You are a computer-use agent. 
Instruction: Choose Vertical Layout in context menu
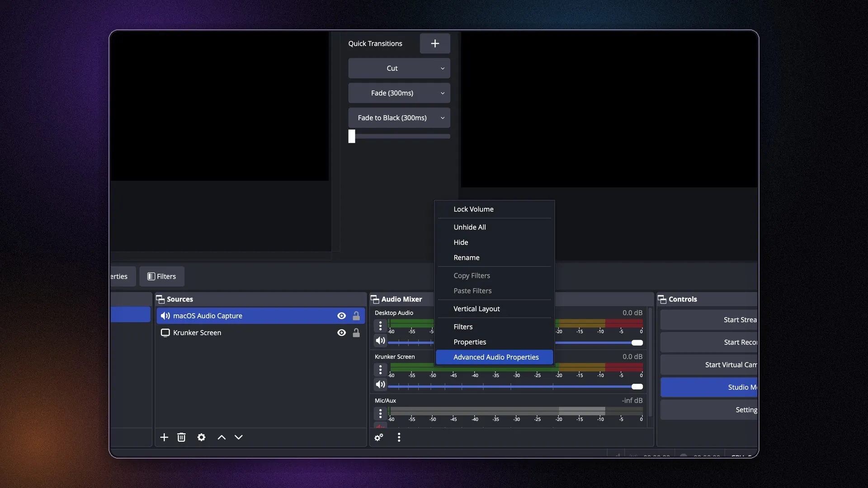[494, 309]
